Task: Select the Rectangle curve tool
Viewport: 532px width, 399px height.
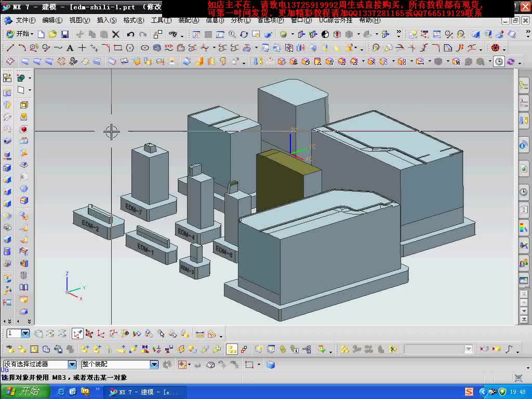Action: (x=118, y=48)
